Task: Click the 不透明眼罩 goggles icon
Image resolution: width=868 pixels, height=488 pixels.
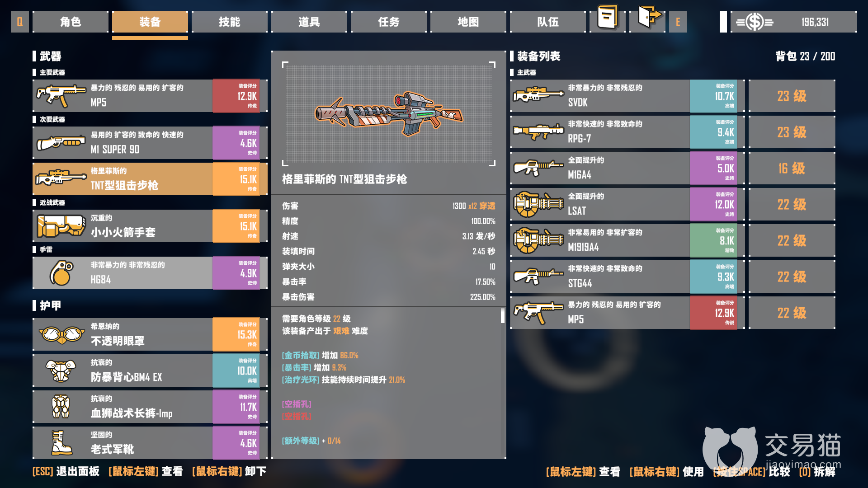Action: [61, 334]
